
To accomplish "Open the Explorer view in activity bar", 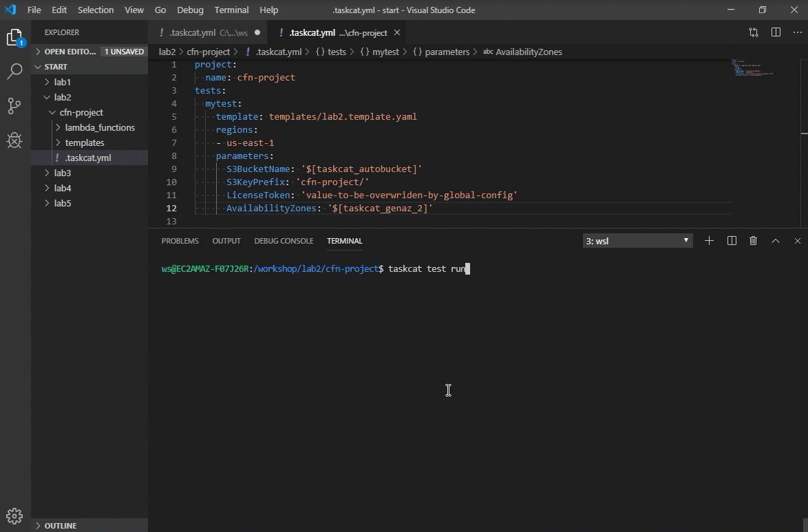I will pos(15,37).
